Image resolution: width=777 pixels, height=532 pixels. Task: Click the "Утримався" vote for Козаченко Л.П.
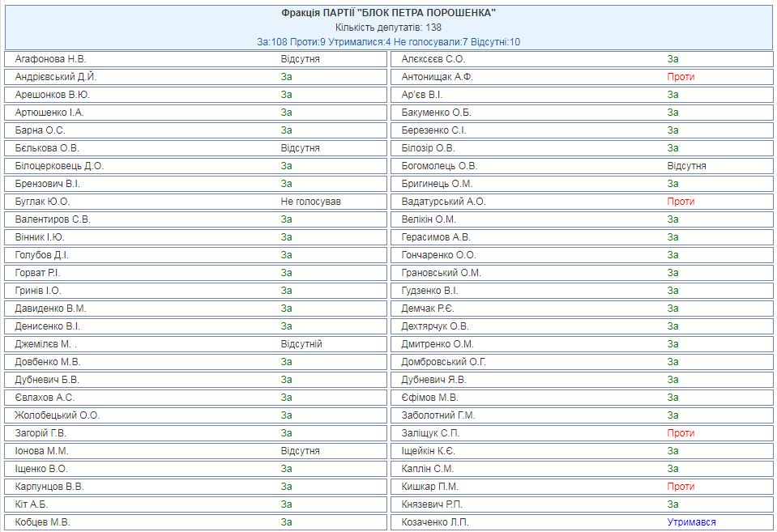(x=691, y=522)
